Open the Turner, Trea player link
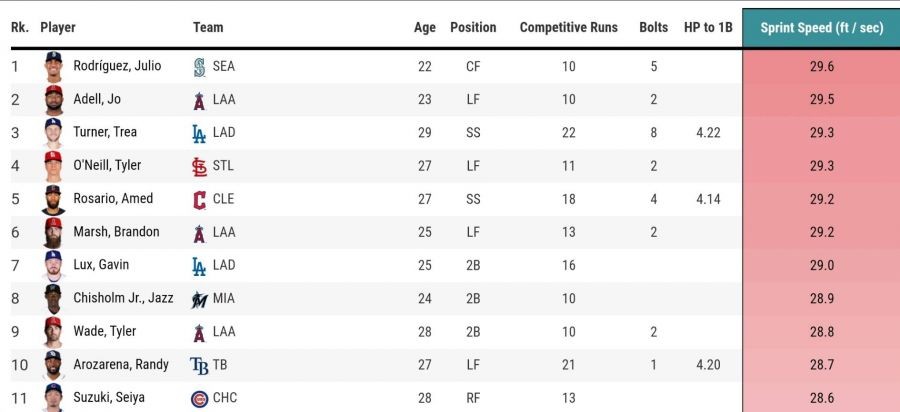The height and width of the screenshot is (412, 900). point(105,132)
